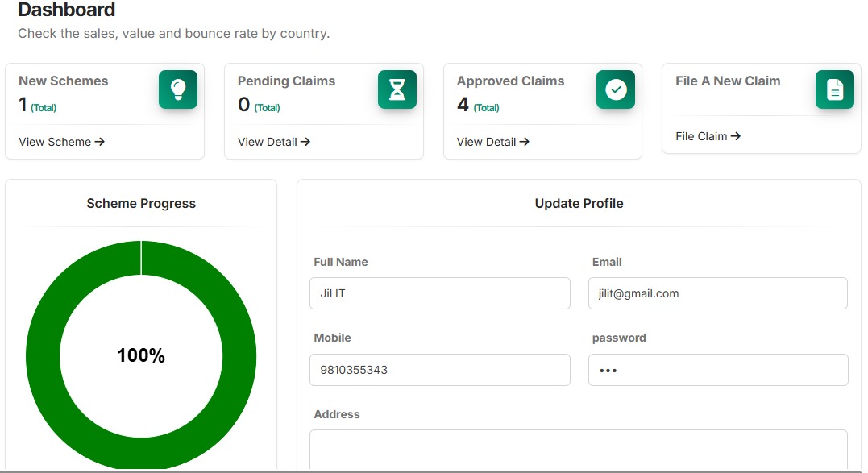Open View Detail under Approved Claims
This screenshot has width=868, height=473.
(492, 142)
